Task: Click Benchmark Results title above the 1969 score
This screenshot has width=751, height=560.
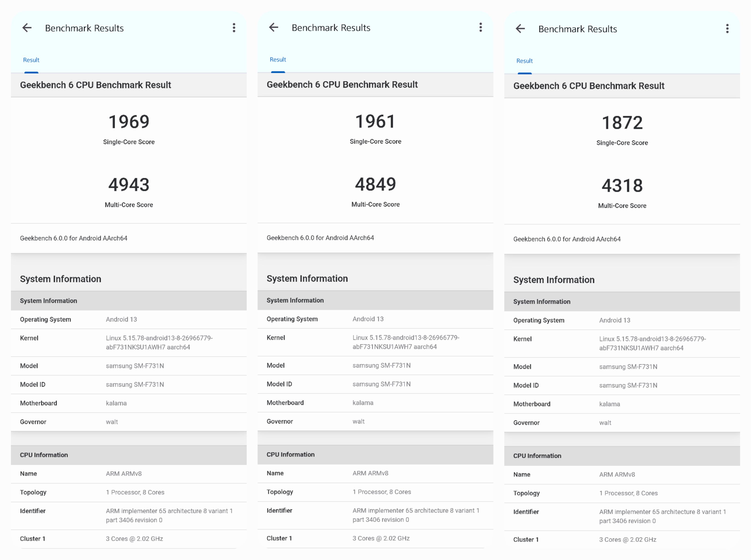Action: pyautogui.click(x=84, y=28)
